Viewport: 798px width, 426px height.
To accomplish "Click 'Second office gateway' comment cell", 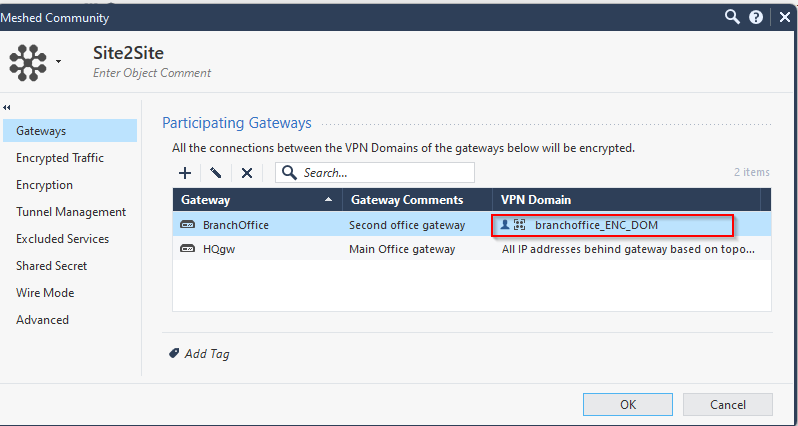I will tap(407, 225).
